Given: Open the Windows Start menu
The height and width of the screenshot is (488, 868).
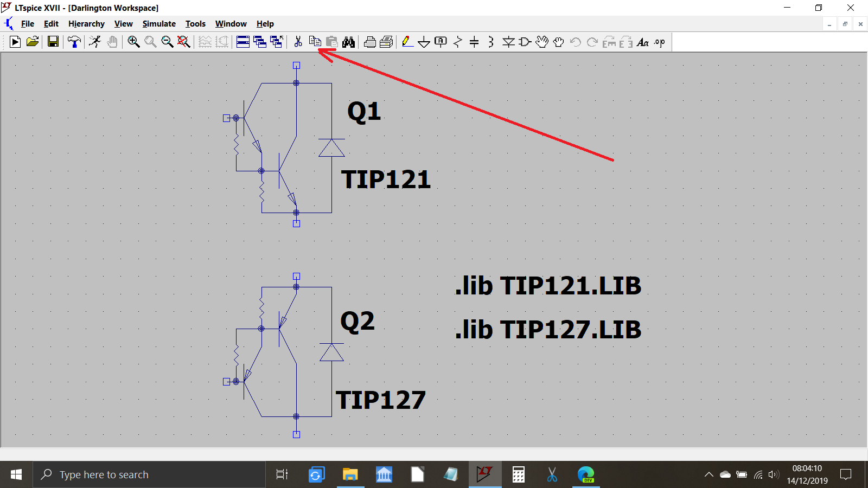Looking at the screenshot, I should (16, 474).
